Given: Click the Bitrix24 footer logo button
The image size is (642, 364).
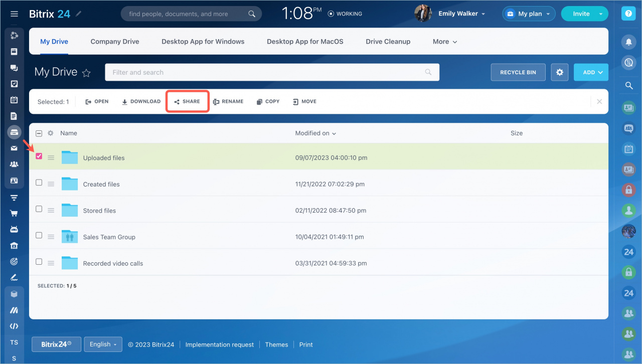Looking at the screenshot, I should click(x=56, y=344).
